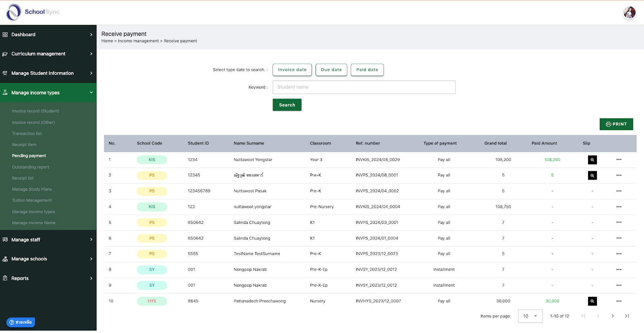Image resolution: width=644 pixels, height=333 pixels.
Task: Open Invoice record (Student) submenu item
Action: (x=35, y=111)
